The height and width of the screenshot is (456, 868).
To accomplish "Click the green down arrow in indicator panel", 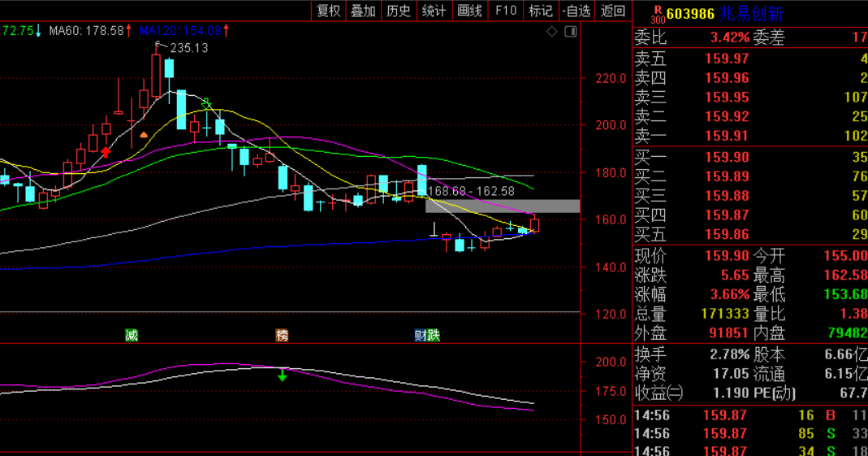I will (283, 375).
